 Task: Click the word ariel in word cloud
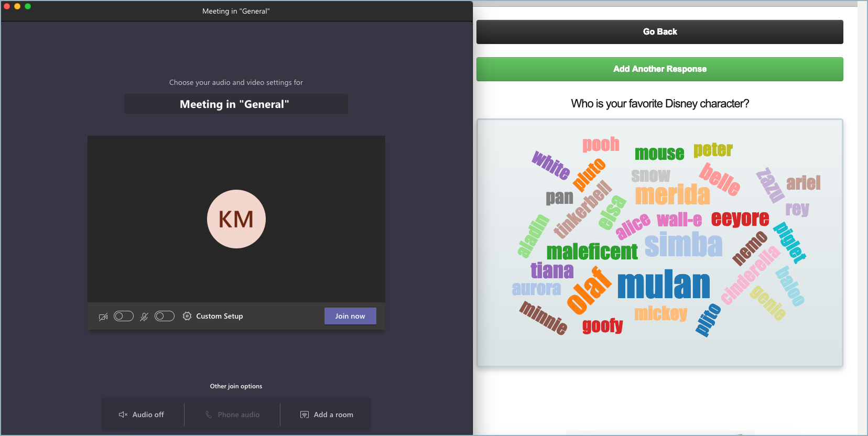[x=804, y=182]
